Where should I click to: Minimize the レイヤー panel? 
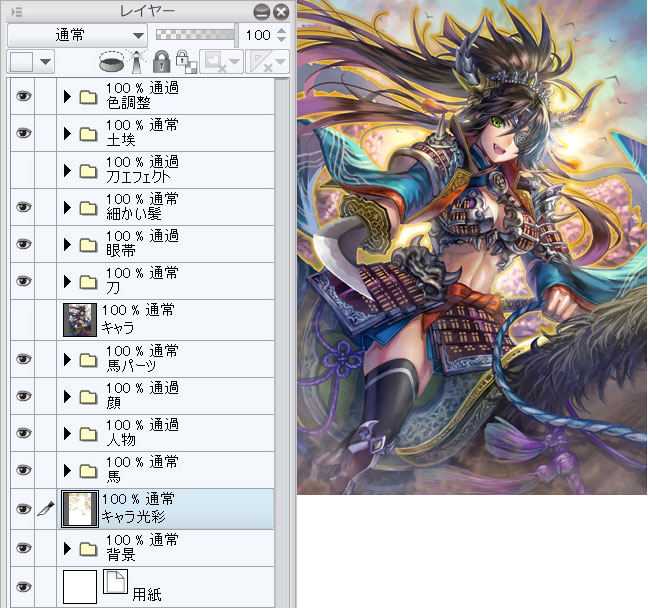(x=262, y=12)
